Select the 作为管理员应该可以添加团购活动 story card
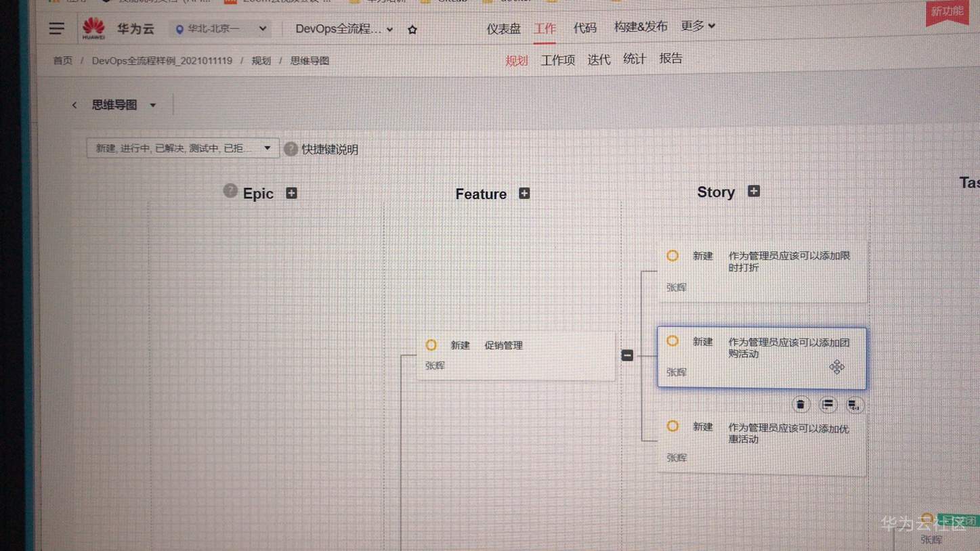Viewport: 980px width, 551px height. click(761, 357)
